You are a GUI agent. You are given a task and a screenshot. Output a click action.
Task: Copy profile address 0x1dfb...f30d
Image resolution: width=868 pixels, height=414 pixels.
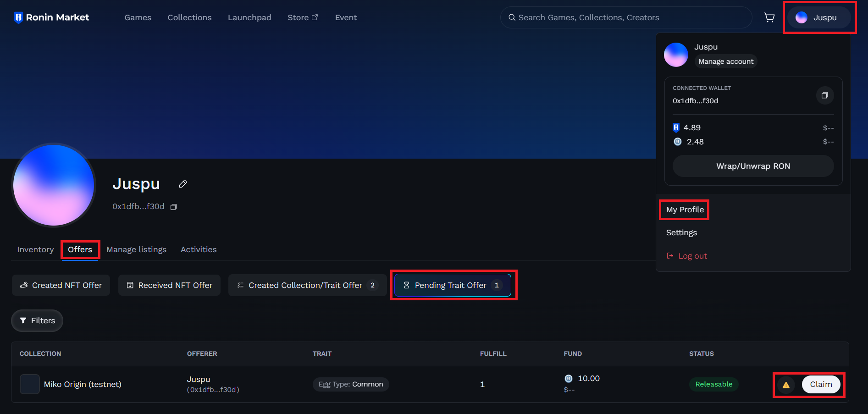click(x=173, y=207)
